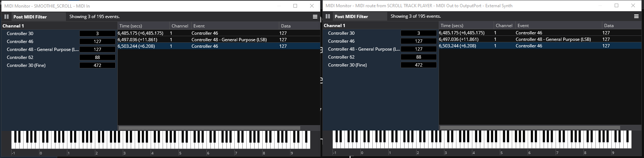The height and width of the screenshot is (158, 644).
Task: Close the SMOOTHIE_SCROLL MIDI Monitor window
Action: [x=312, y=6]
